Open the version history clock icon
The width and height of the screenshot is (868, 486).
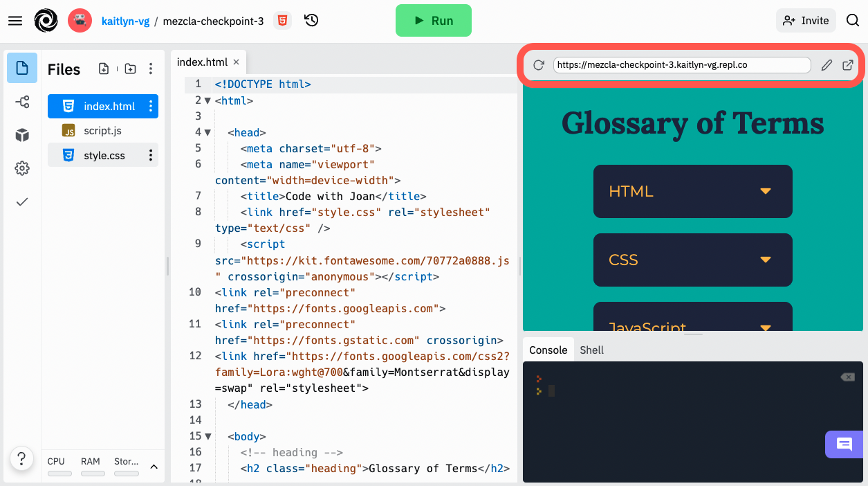click(x=311, y=21)
